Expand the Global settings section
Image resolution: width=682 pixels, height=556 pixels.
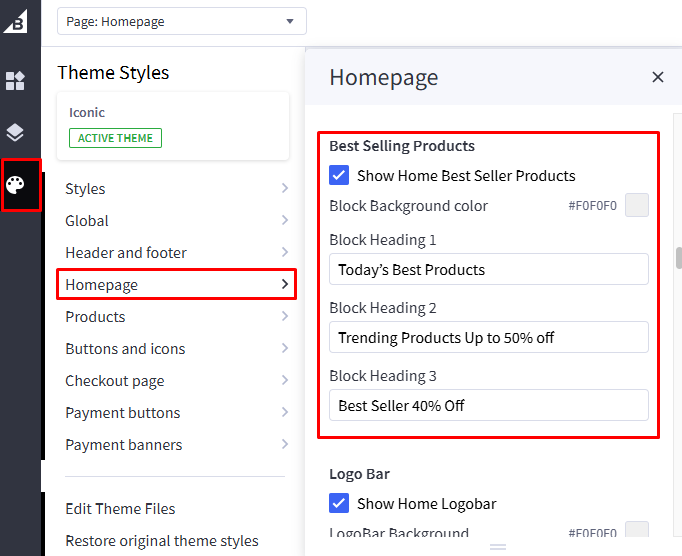[x=176, y=221]
